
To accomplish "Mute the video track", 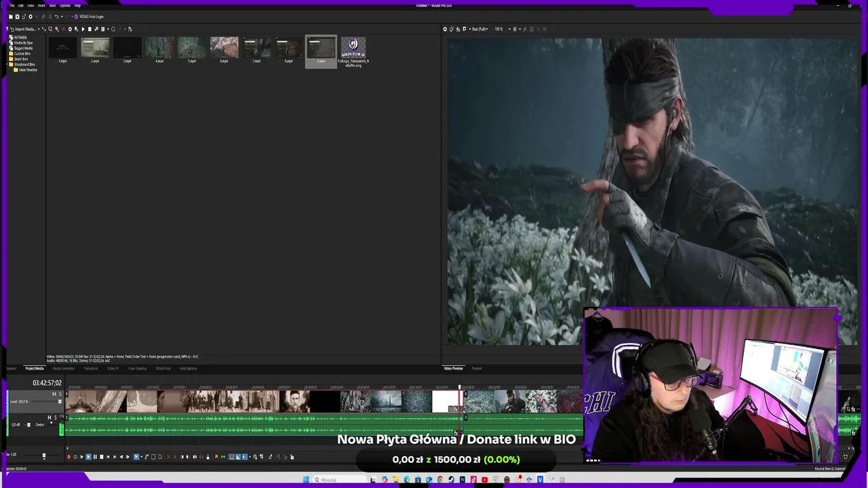I will tap(54, 394).
